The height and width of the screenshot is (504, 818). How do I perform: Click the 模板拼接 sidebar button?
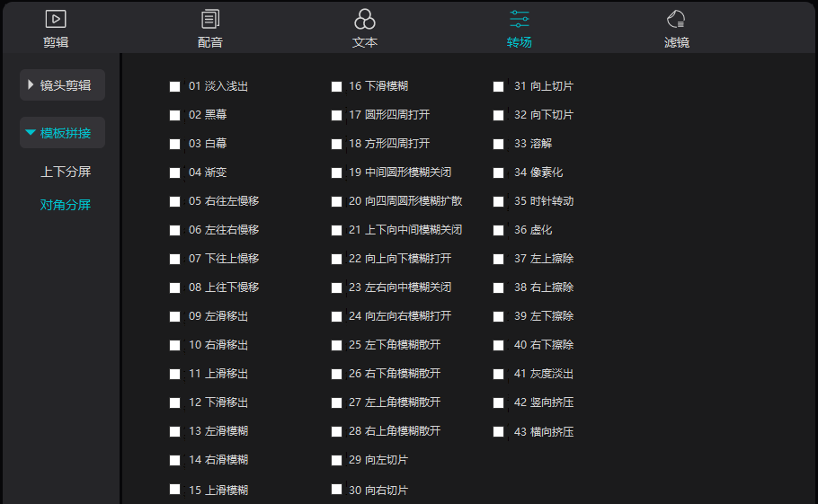point(63,133)
